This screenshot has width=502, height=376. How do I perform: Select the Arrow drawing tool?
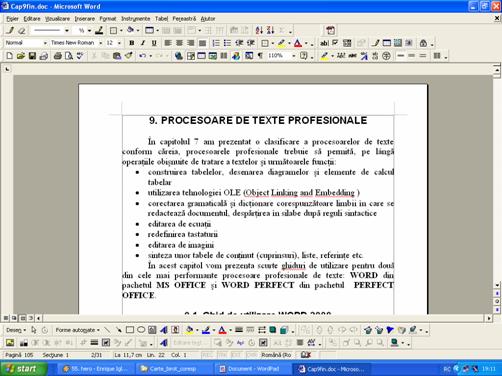(118, 330)
